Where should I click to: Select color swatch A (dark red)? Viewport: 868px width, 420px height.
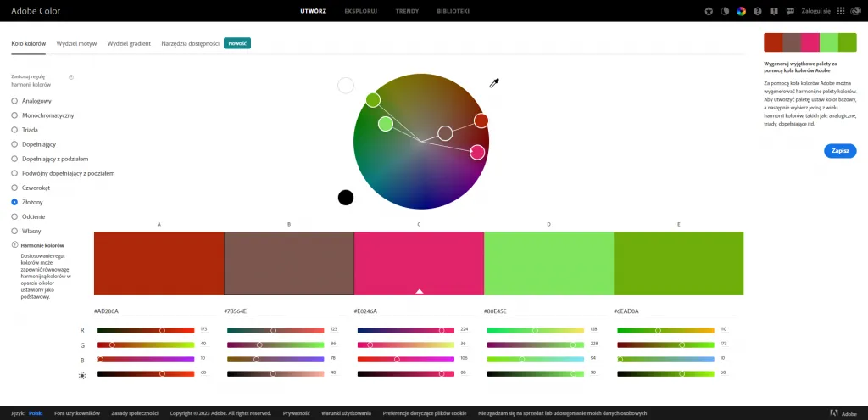click(x=159, y=263)
